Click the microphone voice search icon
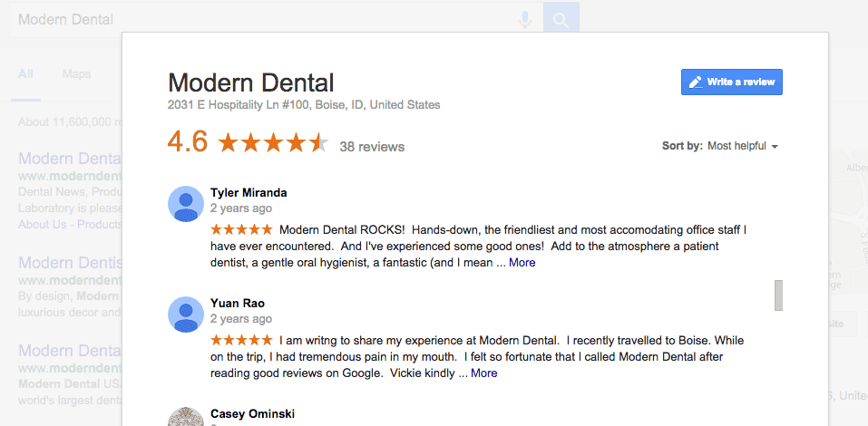Screen dimensions: 868x426 pyautogui.click(x=525, y=21)
